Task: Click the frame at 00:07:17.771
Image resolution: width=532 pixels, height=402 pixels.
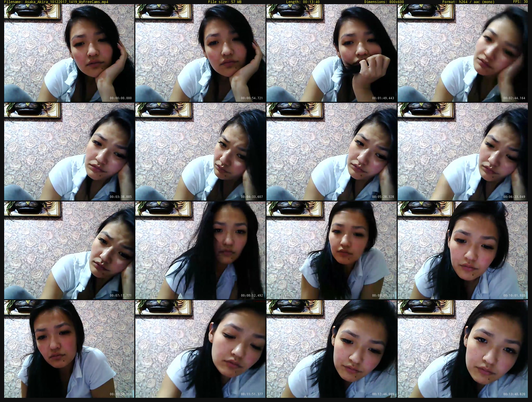Action: tap(69, 250)
